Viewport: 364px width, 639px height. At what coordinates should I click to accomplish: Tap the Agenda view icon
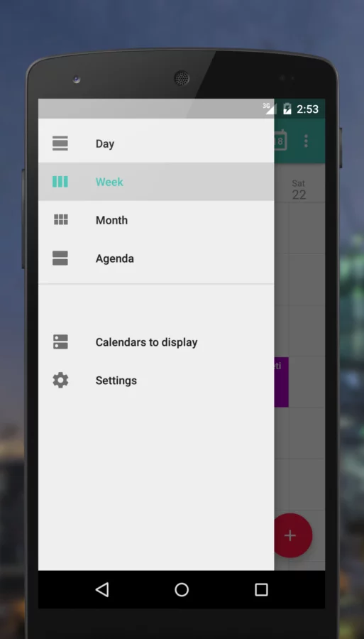point(60,258)
